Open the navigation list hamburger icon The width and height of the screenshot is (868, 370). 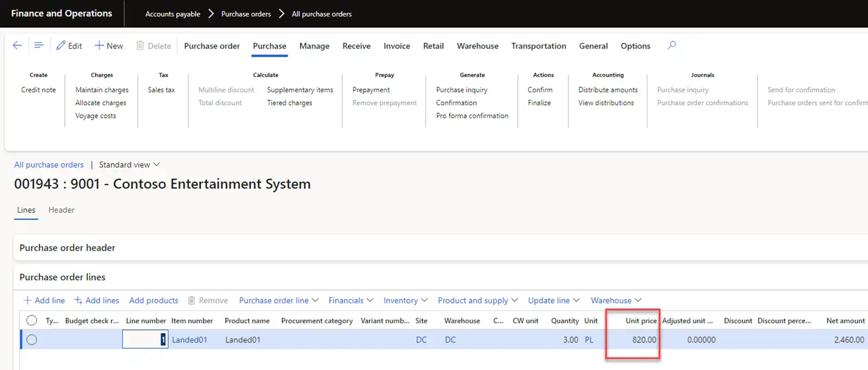pos(39,46)
